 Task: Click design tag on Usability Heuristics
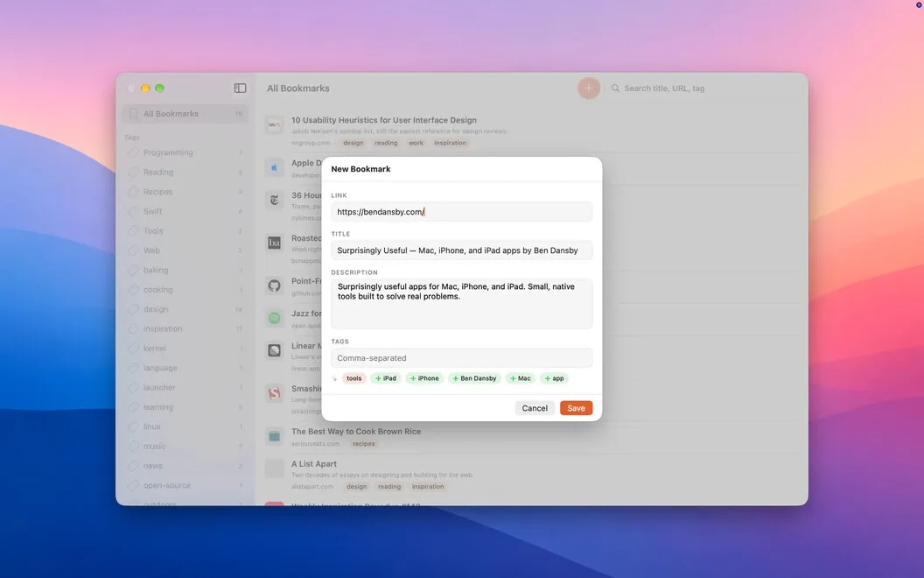[353, 143]
